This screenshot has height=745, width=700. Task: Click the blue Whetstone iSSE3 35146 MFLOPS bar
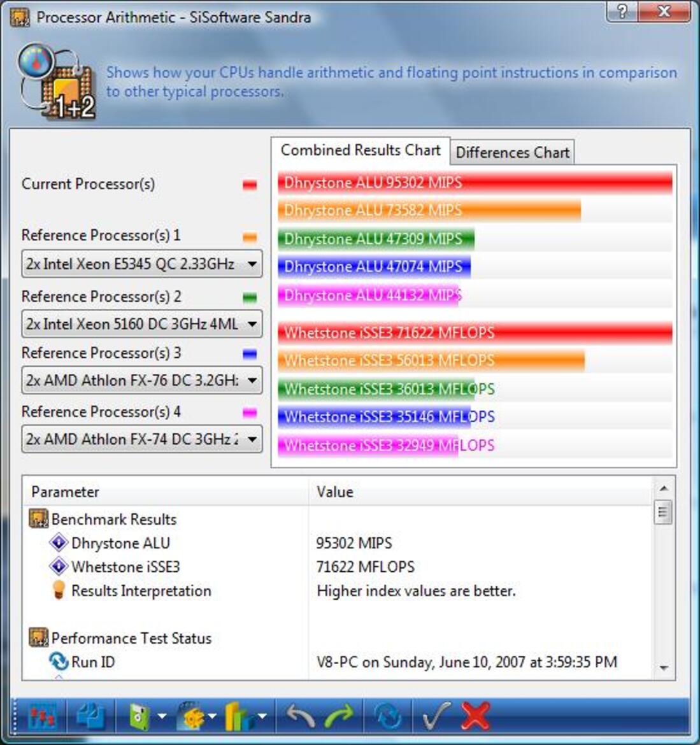[x=375, y=416]
